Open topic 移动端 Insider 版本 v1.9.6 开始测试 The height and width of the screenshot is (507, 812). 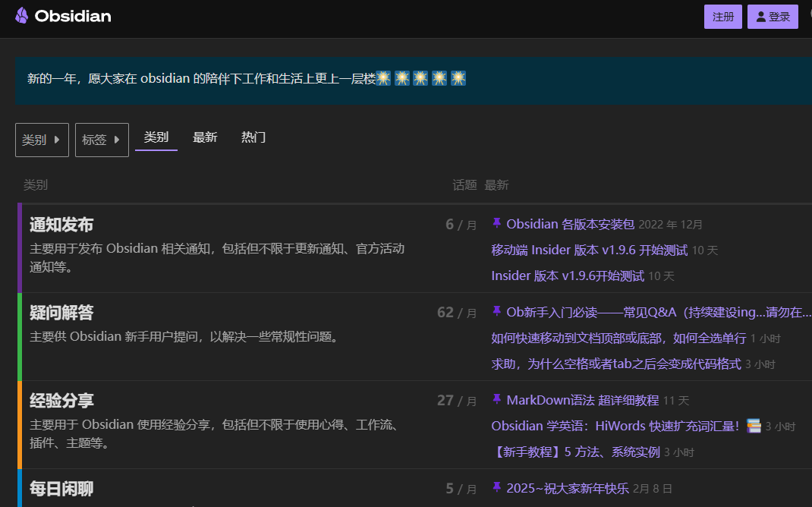pyautogui.click(x=590, y=250)
